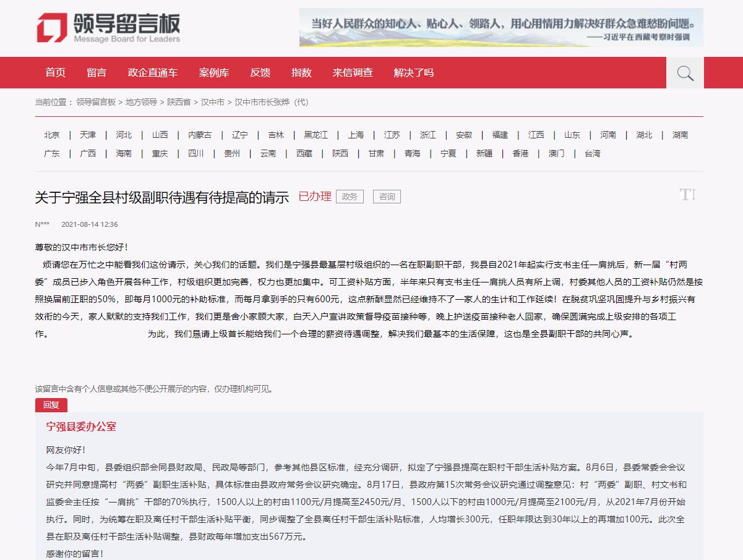Viewport: 743px width, 560px height.
Task: Click the red 回复 label
Action: (x=51, y=405)
